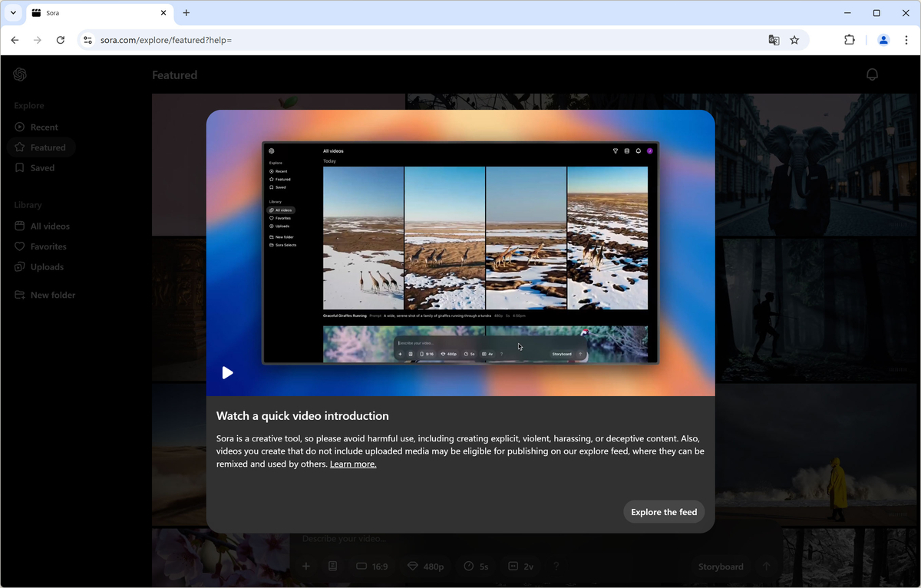Open the 5s duration dropdown

(x=477, y=567)
